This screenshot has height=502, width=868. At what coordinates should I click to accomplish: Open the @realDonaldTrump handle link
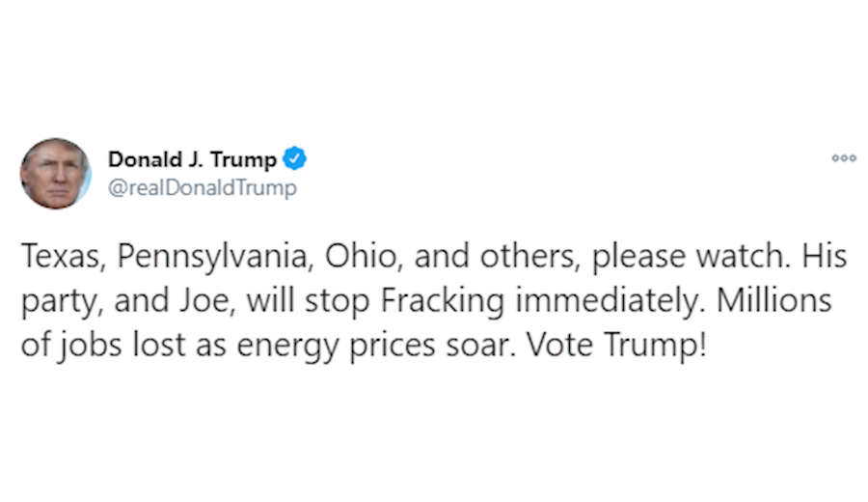click(x=203, y=187)
